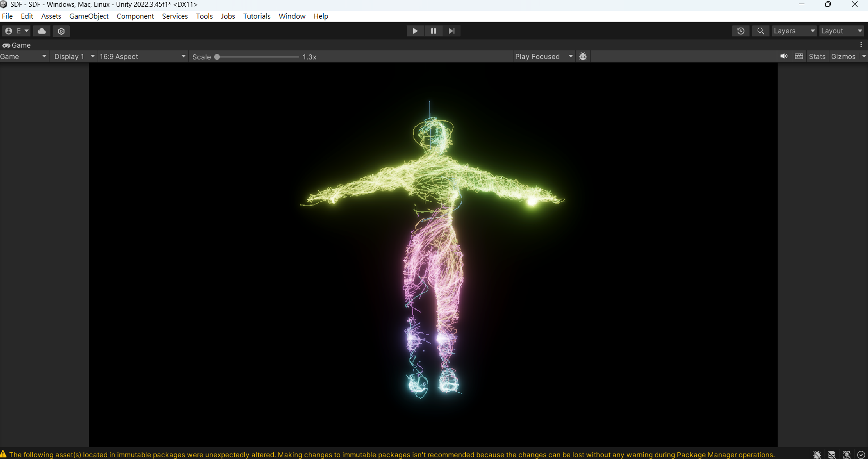The width and height of the screenshot is (868, 459).
Task: Open the Services menu
Action: pyautogui.click(x=175, y=16)
